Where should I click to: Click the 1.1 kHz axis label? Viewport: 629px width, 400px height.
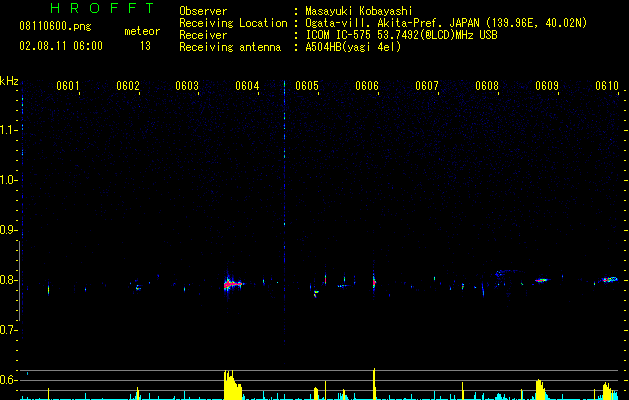pyautogui.click(x=9, y=130)
